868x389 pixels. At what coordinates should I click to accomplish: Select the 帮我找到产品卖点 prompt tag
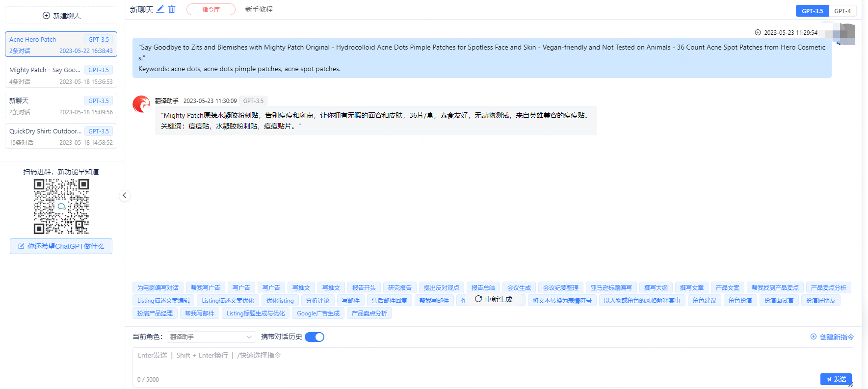(775, 287)
